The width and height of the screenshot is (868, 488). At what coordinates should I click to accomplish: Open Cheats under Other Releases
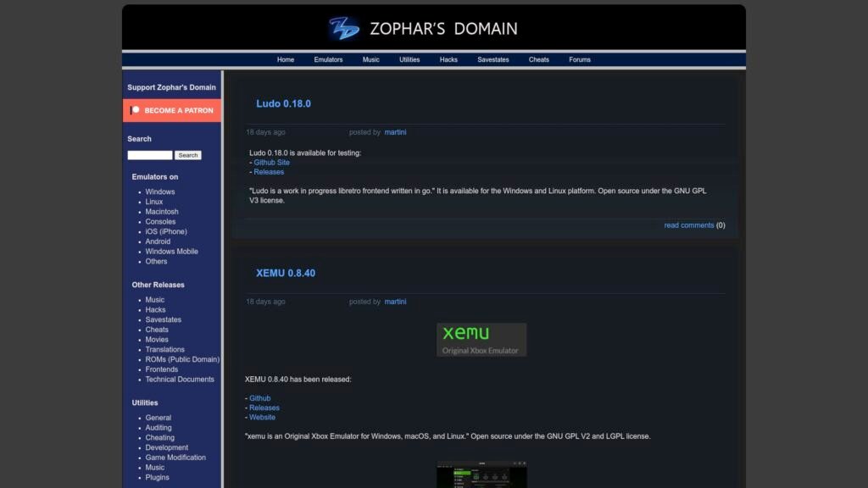tap(157, 330)
